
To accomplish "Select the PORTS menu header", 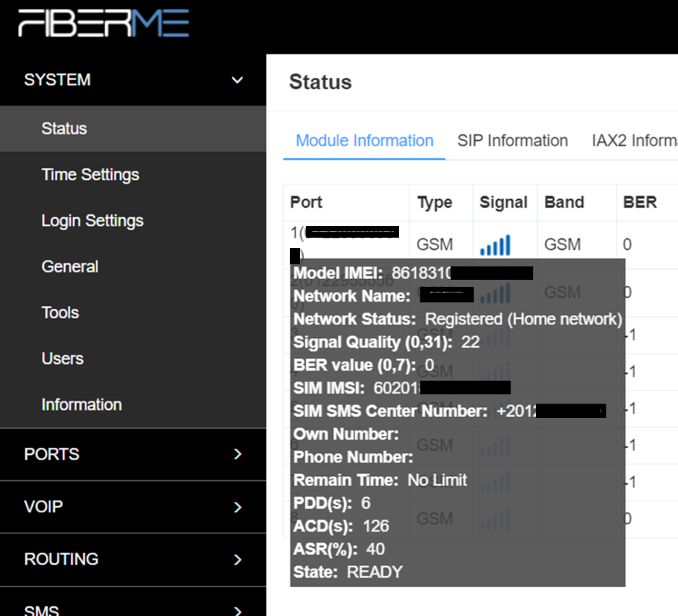I will (x=133, y=454).
